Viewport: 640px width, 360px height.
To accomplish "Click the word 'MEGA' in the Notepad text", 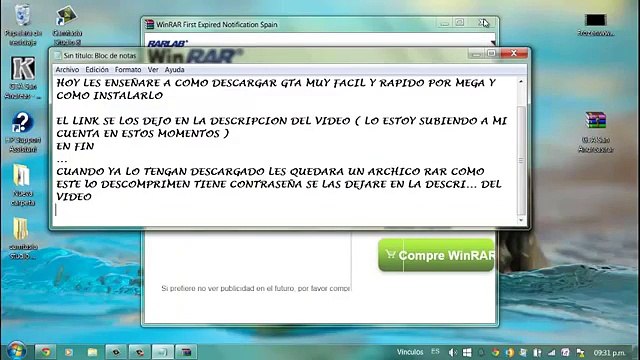I will (x=467, y=83).
